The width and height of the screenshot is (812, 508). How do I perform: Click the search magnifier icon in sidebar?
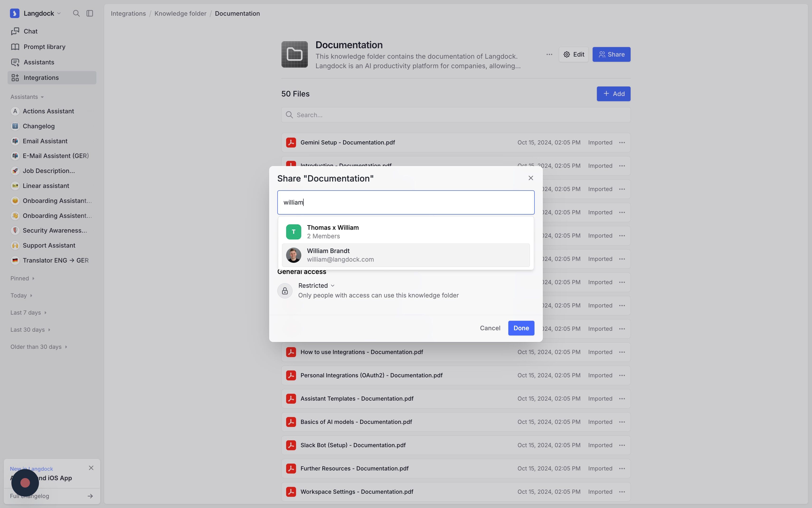tap(76, 14)
